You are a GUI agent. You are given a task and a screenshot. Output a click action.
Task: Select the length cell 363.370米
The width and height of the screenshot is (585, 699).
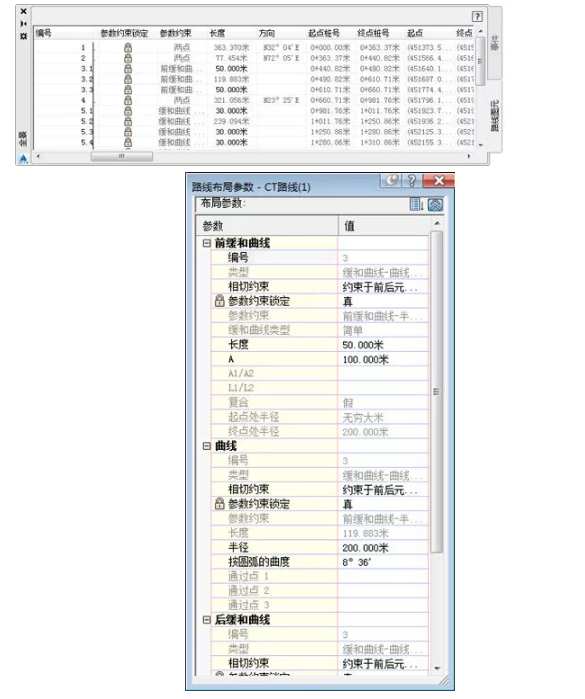pos(231,47)
